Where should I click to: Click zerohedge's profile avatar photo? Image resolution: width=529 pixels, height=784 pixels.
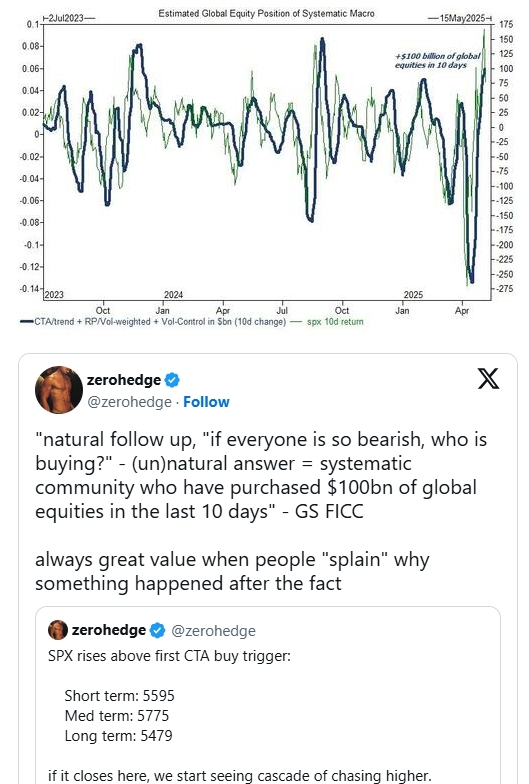[x=59, y=390]
